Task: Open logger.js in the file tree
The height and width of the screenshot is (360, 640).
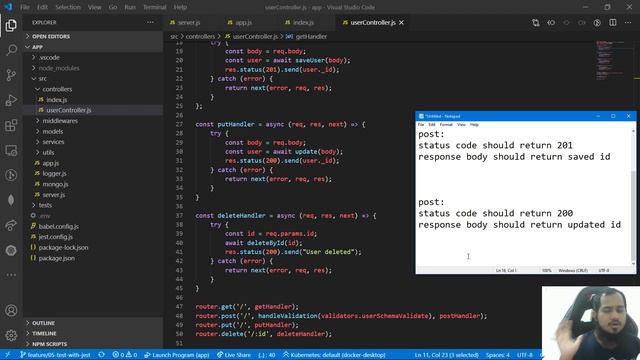Action: tap(93, 173)
